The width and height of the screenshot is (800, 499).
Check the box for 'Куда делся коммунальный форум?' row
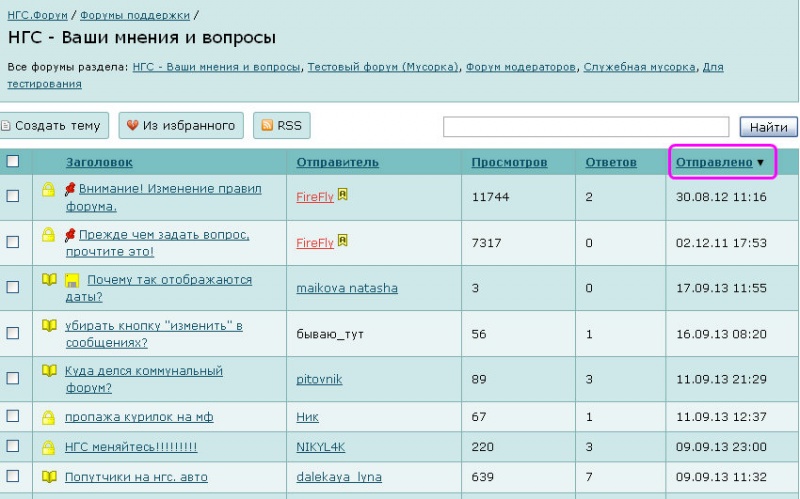(13, 379)
